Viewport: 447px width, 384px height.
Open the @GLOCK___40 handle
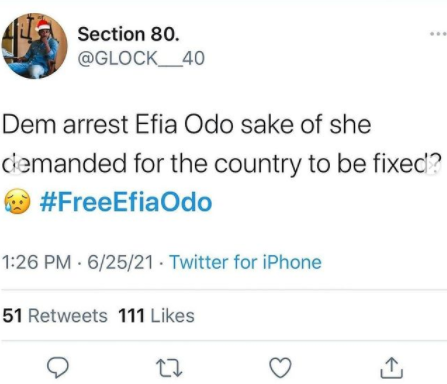(141, 59)
